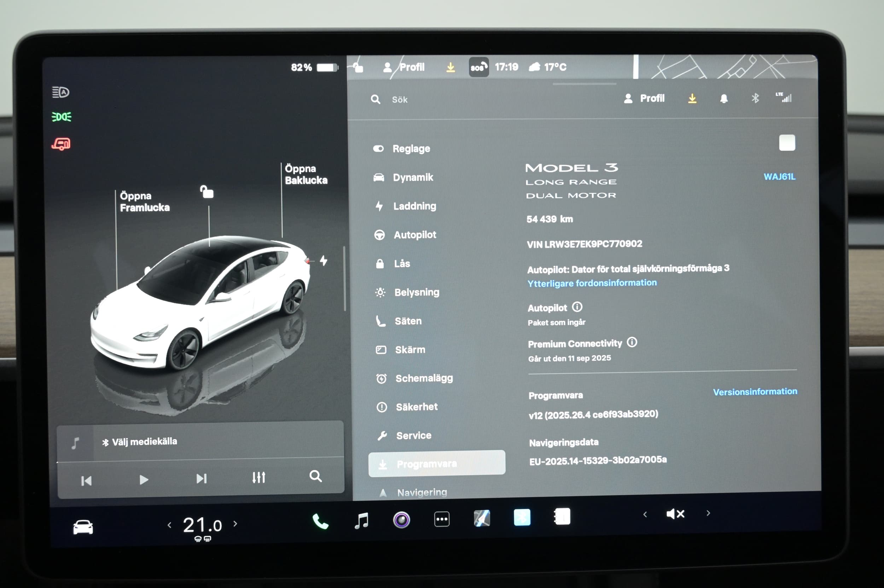Viewport: 884px width, 588px height.
Task: Click the WAJ61L vehicle name link
Action: click(x=779, y=177)
